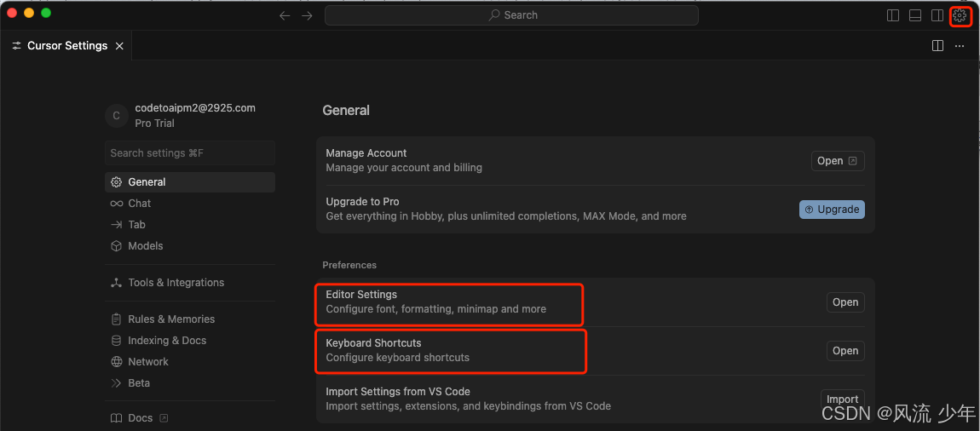Open Keyboard Shortcuts with its Open button

tap(845, 351)
